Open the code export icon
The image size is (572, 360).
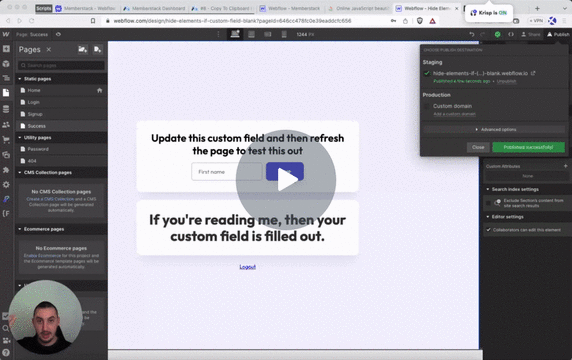511,34
